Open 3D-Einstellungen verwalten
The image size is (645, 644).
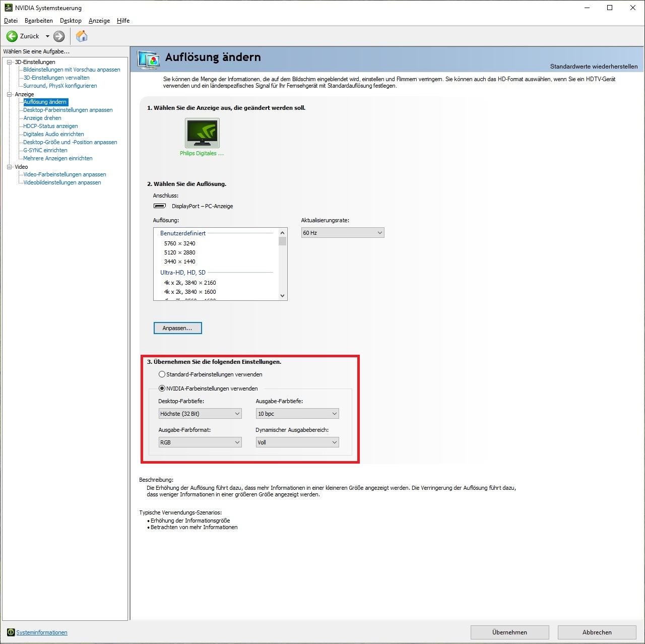(56, 78)
